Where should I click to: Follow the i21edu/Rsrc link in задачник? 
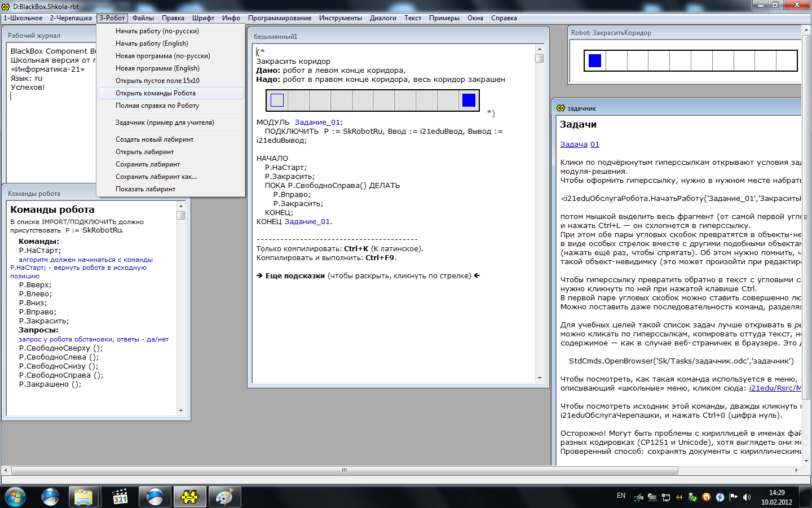point(775,388)
